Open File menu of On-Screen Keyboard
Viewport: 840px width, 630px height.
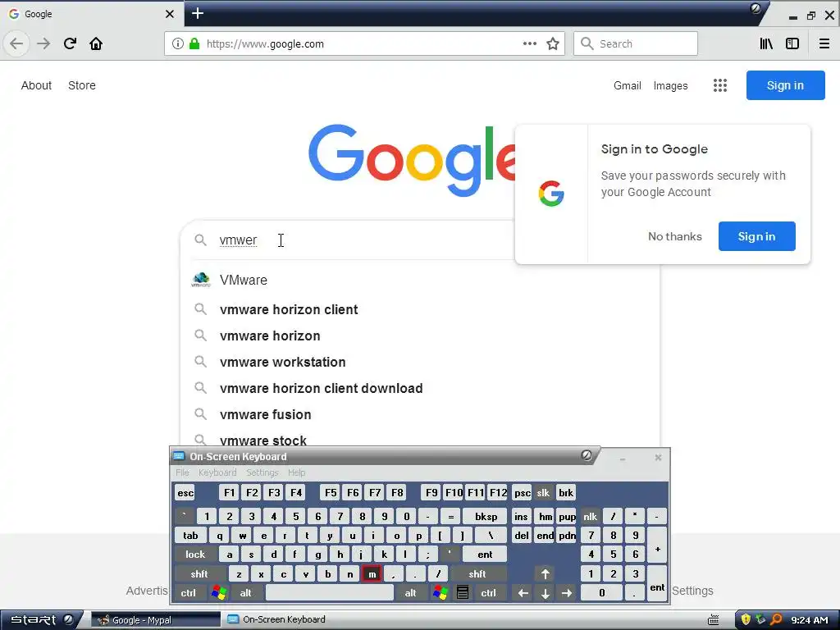click(182, 472)
